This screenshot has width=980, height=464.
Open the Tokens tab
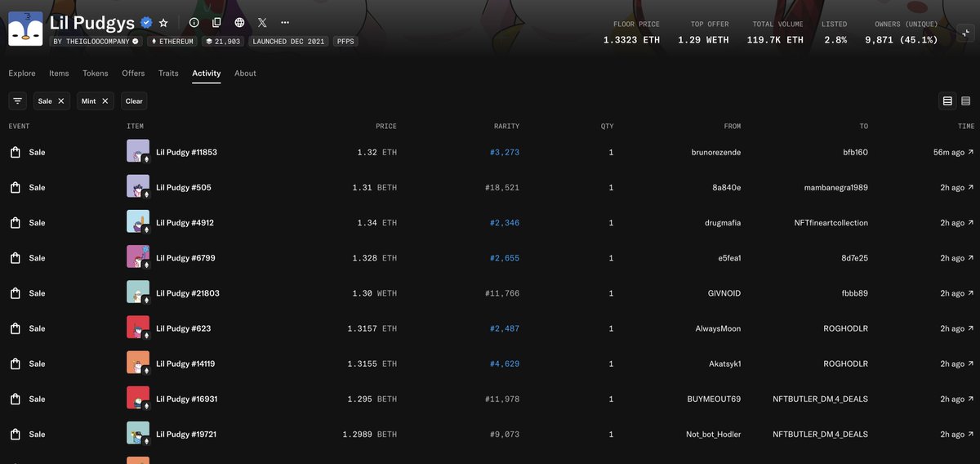click(95, 74)
